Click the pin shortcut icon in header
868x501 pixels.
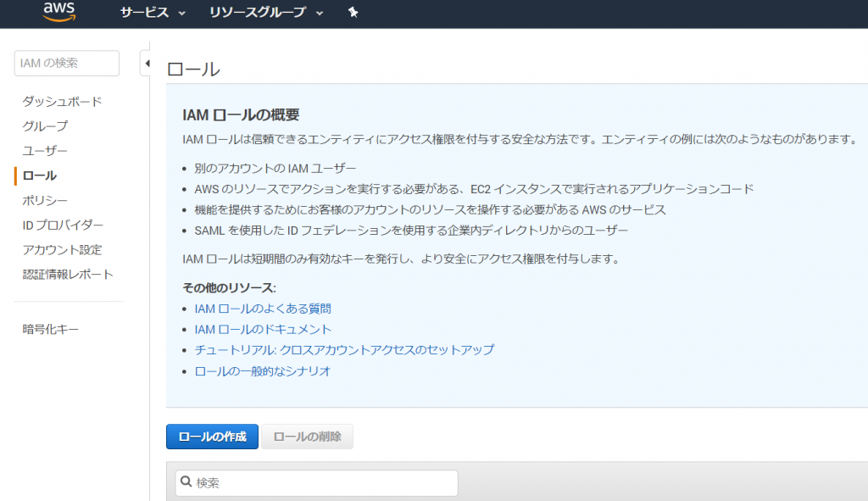click(x=353, y=12)
